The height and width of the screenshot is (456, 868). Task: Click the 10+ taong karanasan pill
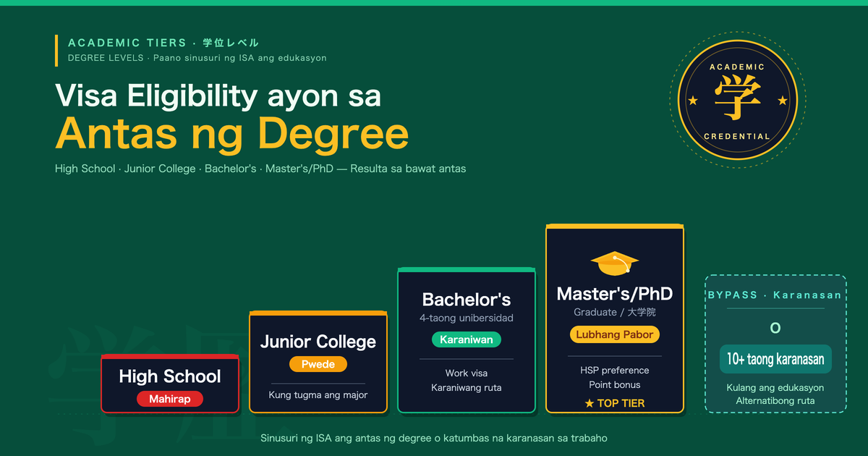[775, 359]
